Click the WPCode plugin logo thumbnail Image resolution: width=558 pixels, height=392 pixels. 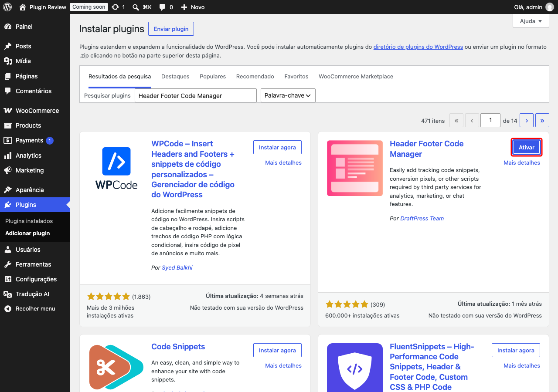[116, 168]
